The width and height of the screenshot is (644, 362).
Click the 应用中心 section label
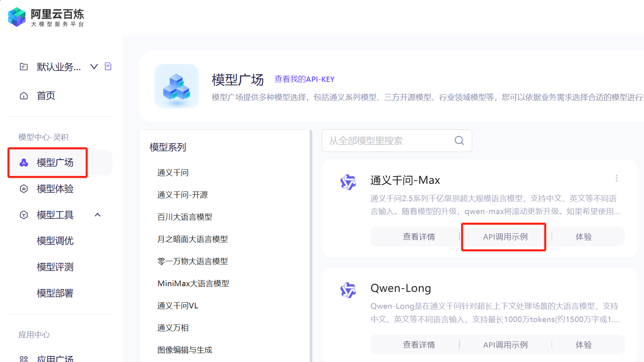pos(34,335)
